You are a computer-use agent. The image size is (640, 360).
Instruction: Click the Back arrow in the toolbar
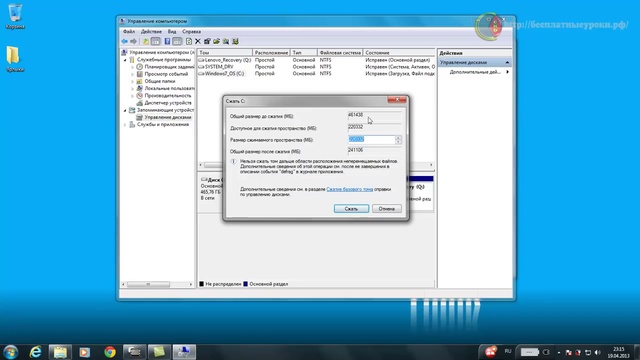124,41
